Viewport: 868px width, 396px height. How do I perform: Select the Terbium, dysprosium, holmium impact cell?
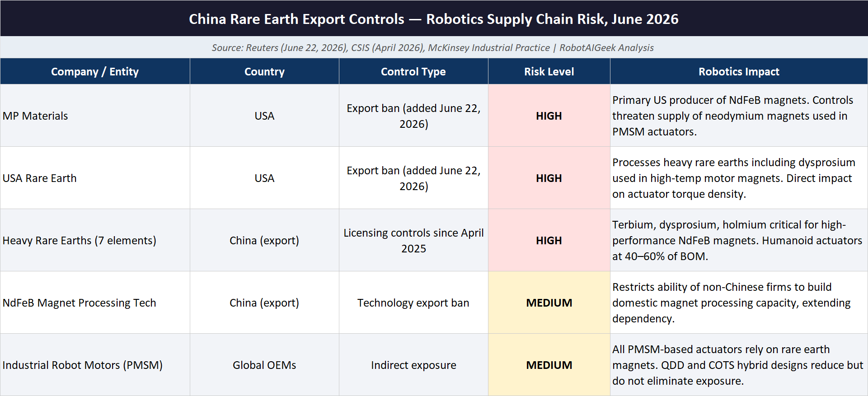coord(739,240)
